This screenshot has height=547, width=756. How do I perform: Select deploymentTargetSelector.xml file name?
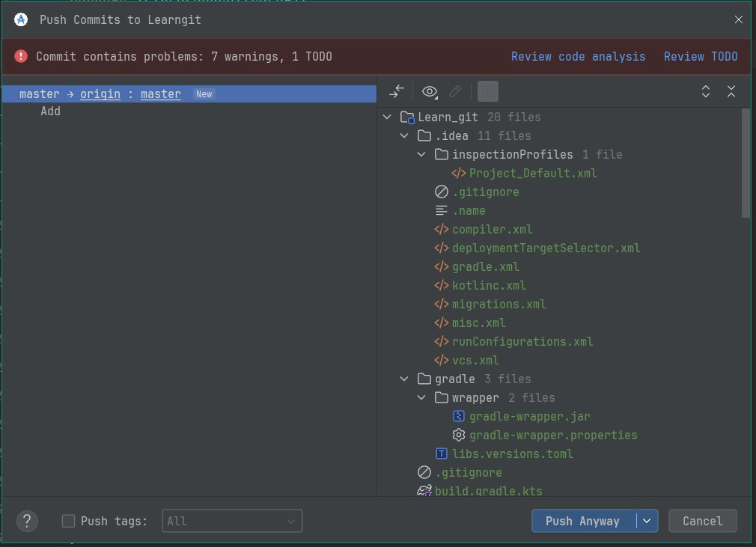546,248
